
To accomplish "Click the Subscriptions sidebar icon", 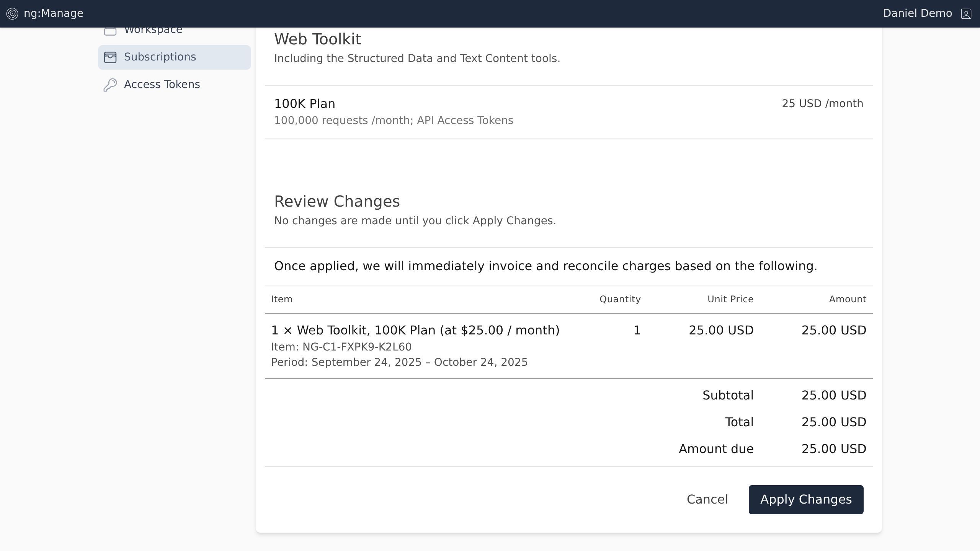I will click(x=110, y=57).
